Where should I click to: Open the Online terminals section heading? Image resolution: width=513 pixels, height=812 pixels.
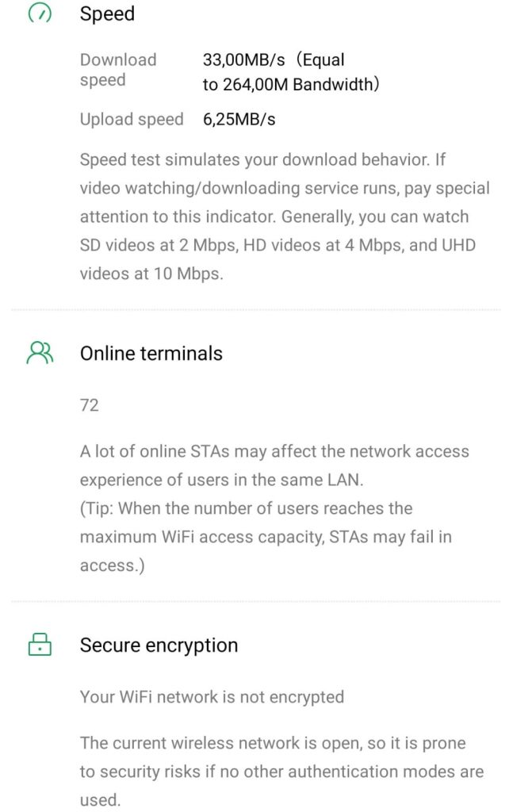[151, 353]
